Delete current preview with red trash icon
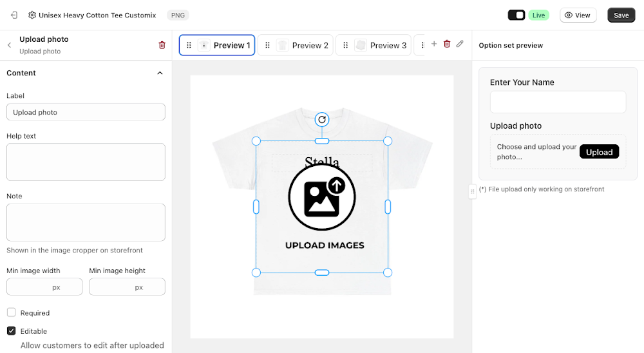The width and height of the screenshot is (644, 353). point(447,44)
